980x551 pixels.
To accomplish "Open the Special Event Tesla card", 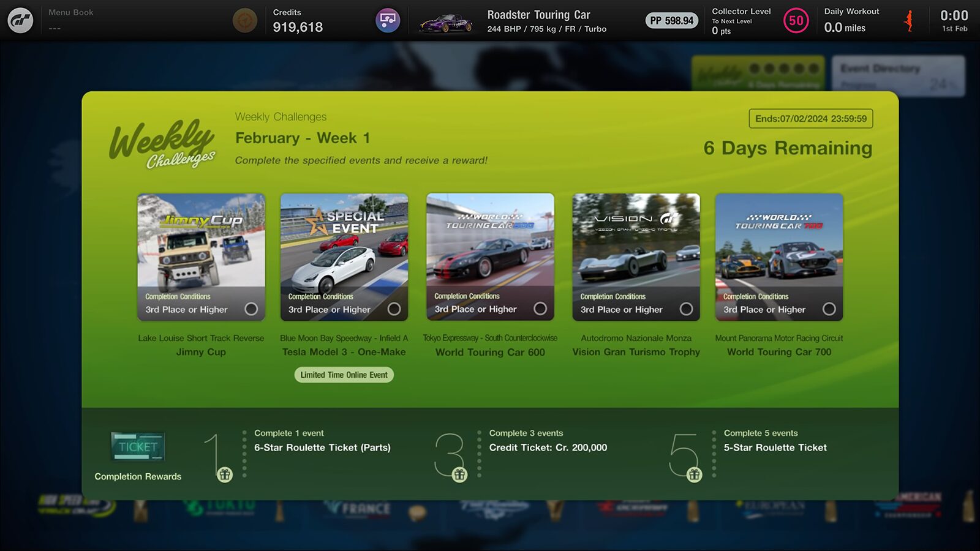I will (x=344, y=257).
